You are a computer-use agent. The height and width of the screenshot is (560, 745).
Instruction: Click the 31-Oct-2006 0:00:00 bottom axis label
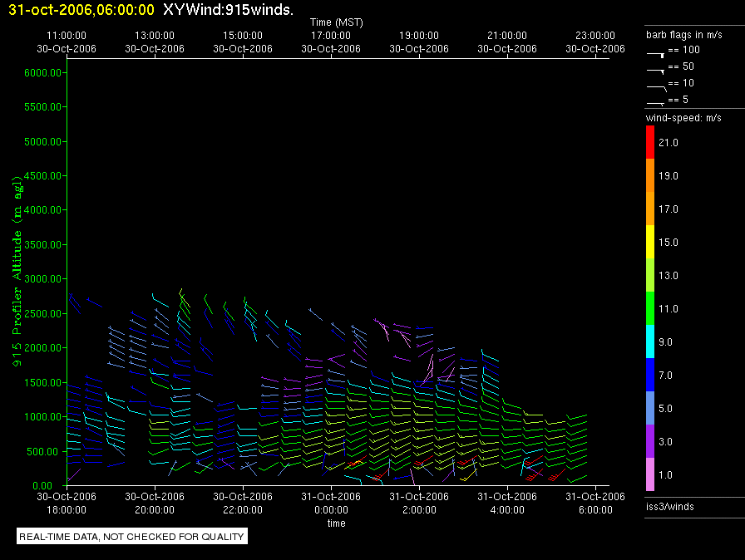[330, 504]
